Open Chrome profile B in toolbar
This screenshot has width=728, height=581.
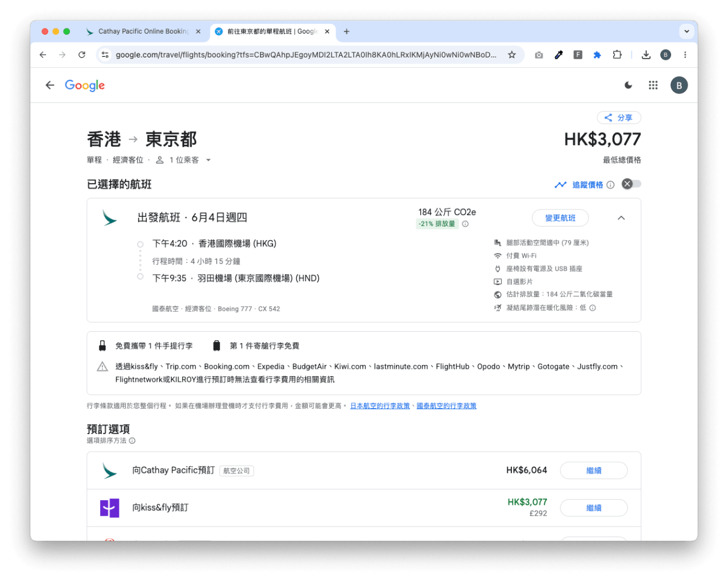point(665,55)
